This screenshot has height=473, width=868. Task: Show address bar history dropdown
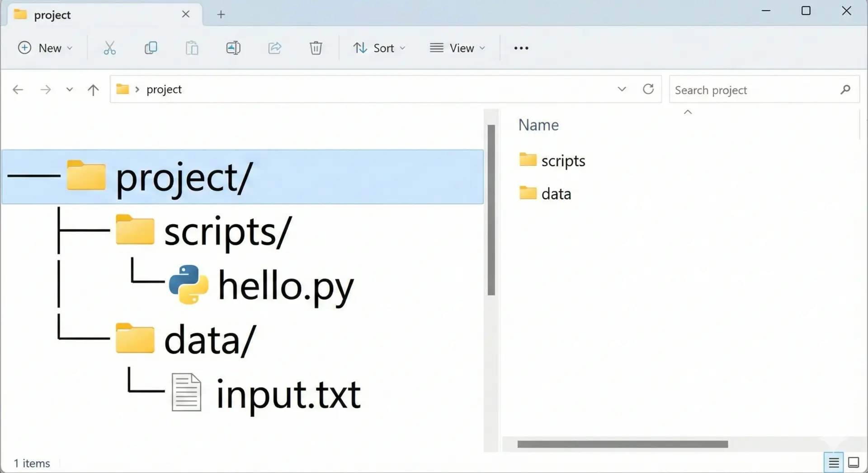pyautogui.click(x=622, y=89)
